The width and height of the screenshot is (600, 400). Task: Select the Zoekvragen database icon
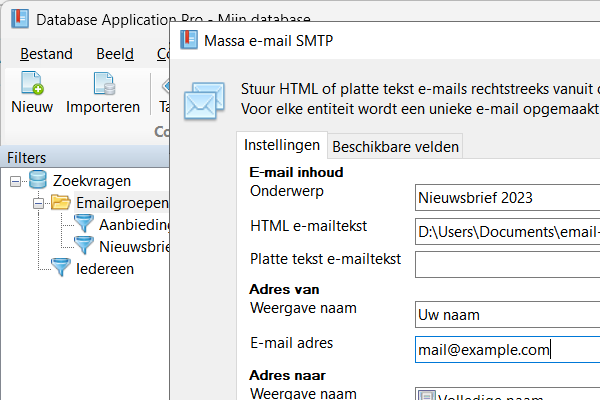39,181
